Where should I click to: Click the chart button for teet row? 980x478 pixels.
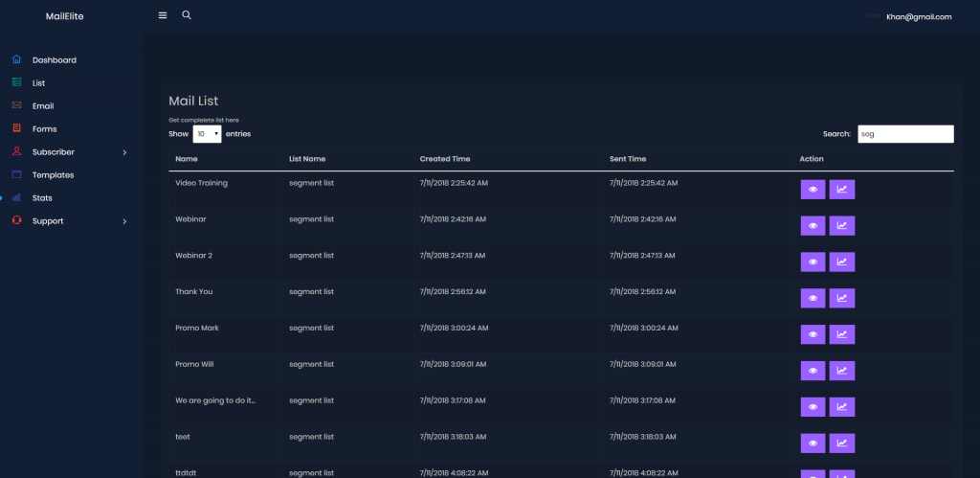click(842, 443)
